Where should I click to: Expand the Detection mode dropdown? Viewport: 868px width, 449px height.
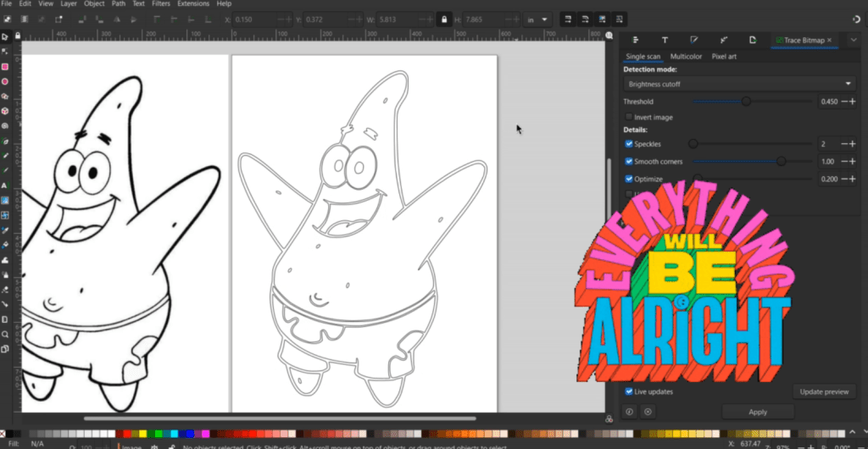pyautogui.click(x=739, y=84)
